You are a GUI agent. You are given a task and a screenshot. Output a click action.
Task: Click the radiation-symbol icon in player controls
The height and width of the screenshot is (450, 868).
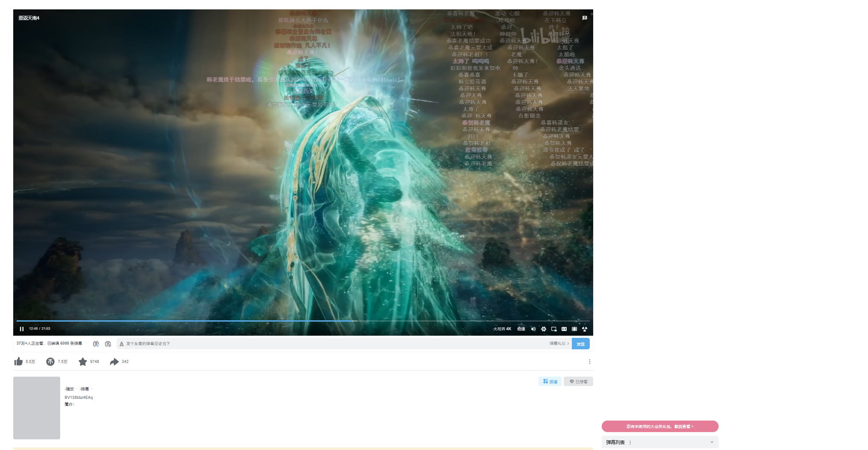coord(585,329)
